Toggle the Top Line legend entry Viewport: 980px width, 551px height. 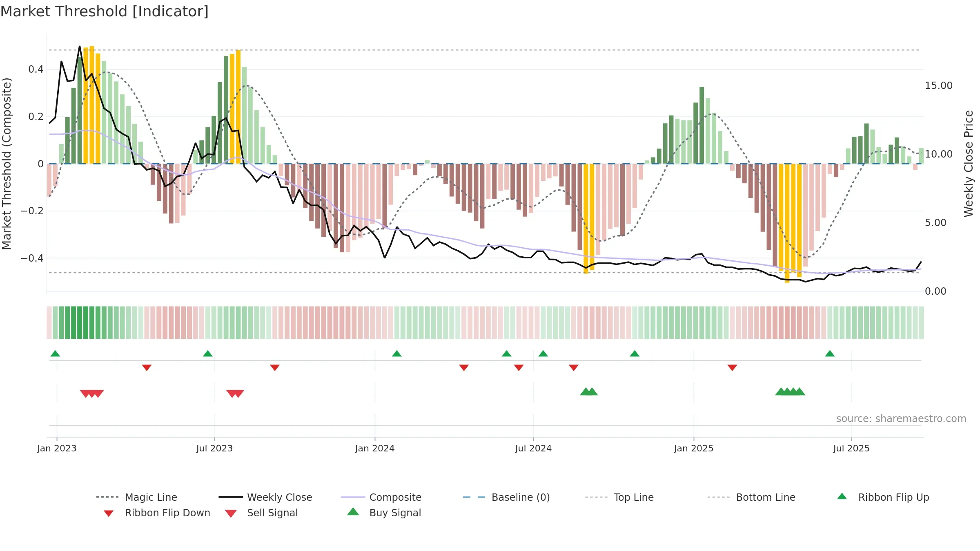pyautogui.click(x=619, y=497)
